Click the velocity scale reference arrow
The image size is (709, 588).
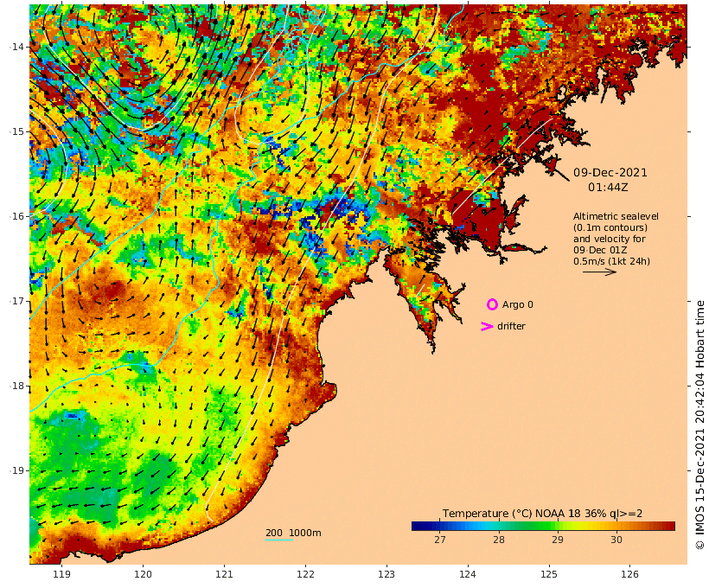click(x=599, y=272)
